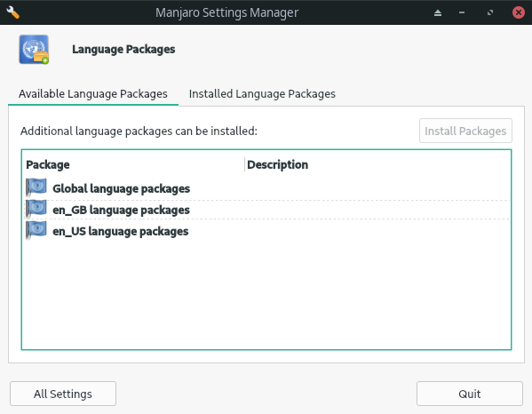532x414 pixels.
Task: Click the Description column header
Action: (x=377, y=164)
